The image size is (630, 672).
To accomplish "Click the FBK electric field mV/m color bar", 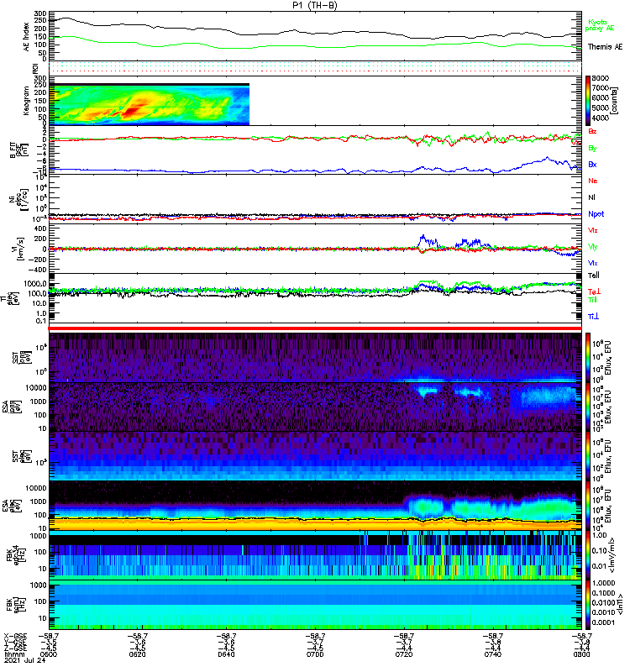I will (x=588, y=555).
